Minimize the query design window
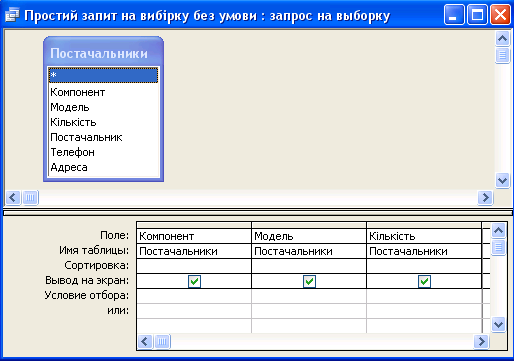The width and height of the screenshot is (514, 361). click(454, 15)
